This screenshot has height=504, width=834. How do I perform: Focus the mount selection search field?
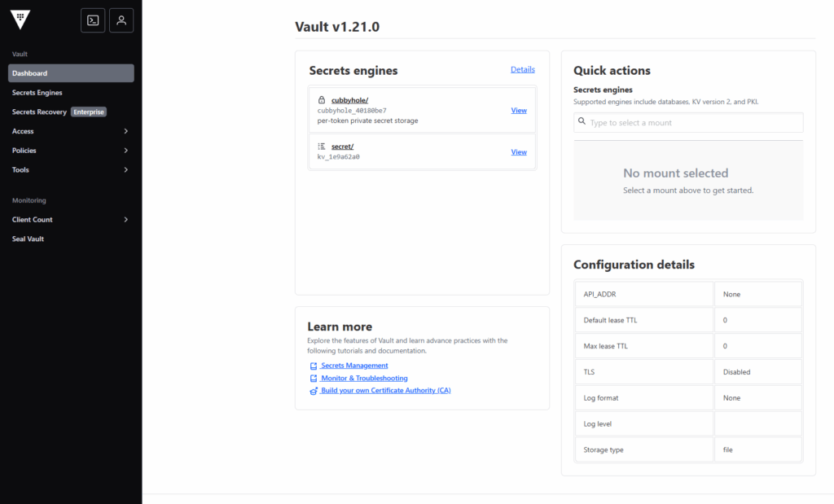click(692, 123)
